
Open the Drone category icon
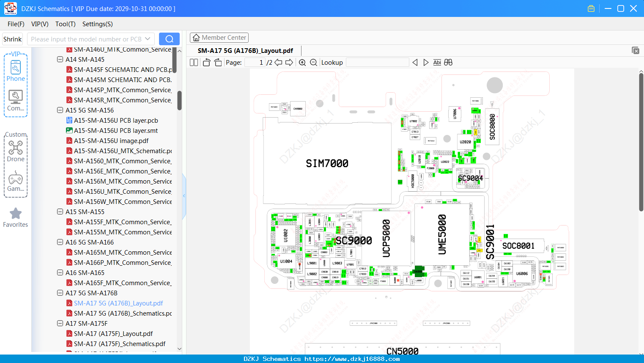[16, 151]
